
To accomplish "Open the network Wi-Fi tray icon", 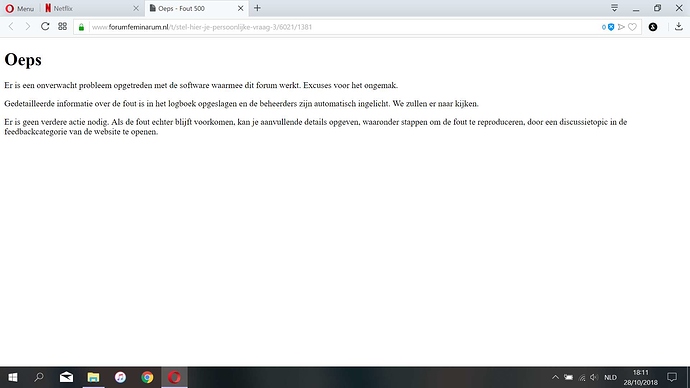I will point(582,377).
